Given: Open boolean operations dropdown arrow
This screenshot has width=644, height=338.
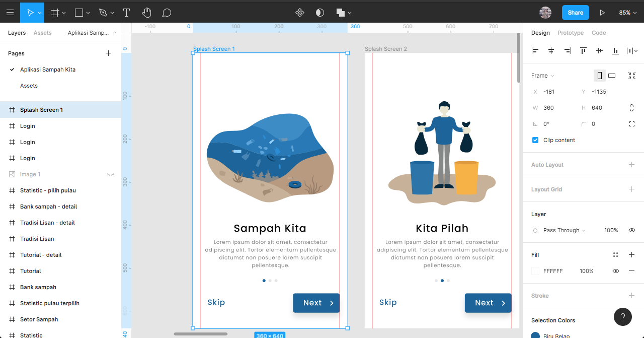Looking at the screenshot, I should pos(350,13).
